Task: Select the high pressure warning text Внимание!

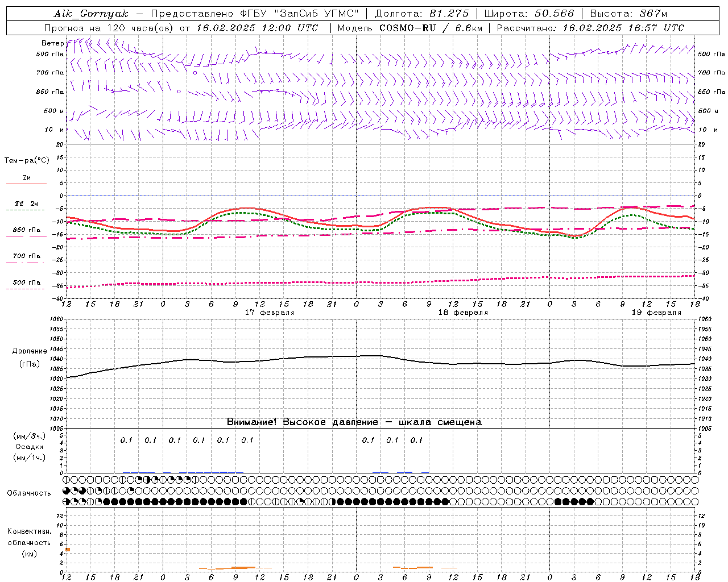Action: 252,422
